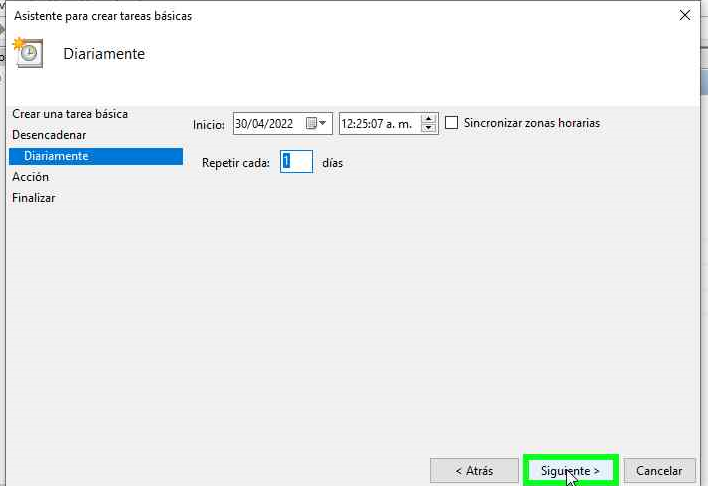Select highlighted Diariamente step in sidebar
The image size is (708, 486).
tap(56, 156)
